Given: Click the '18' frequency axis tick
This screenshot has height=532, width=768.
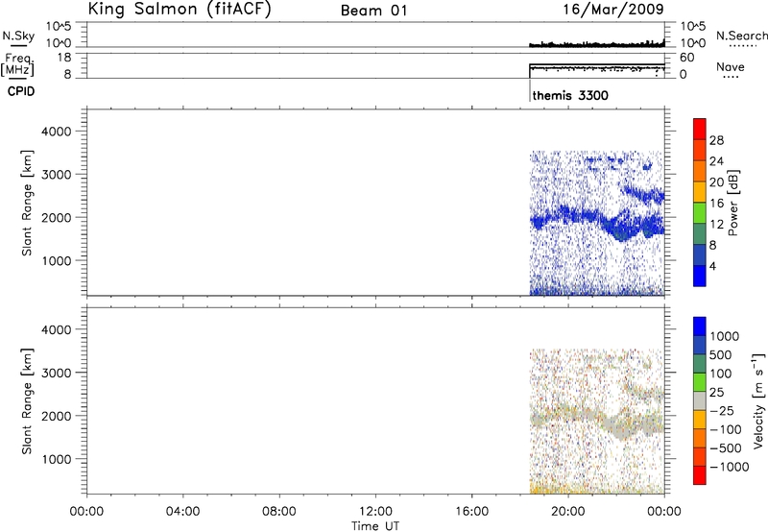Looking at the screenshot, I should tap(64, 58).
